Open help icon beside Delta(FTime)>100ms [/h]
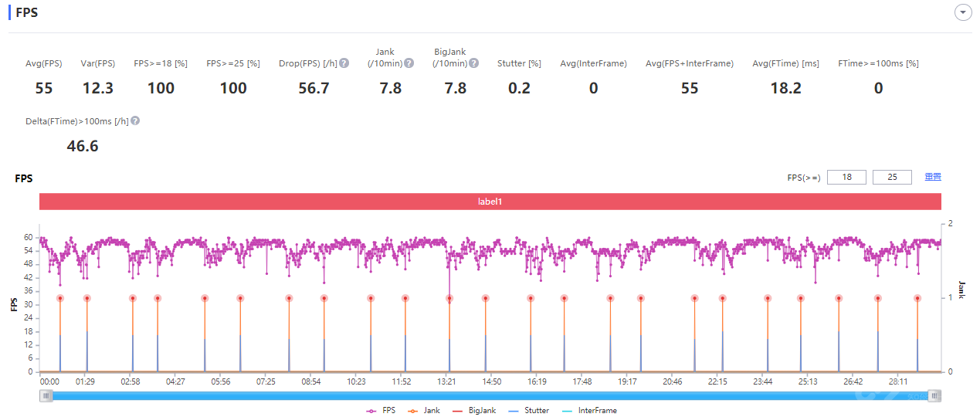980x417 pixels. point(135,121)
